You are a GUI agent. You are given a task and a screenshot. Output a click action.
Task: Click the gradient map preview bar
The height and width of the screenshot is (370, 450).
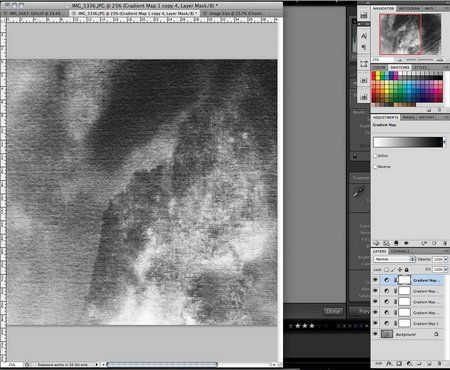[408, 142]
